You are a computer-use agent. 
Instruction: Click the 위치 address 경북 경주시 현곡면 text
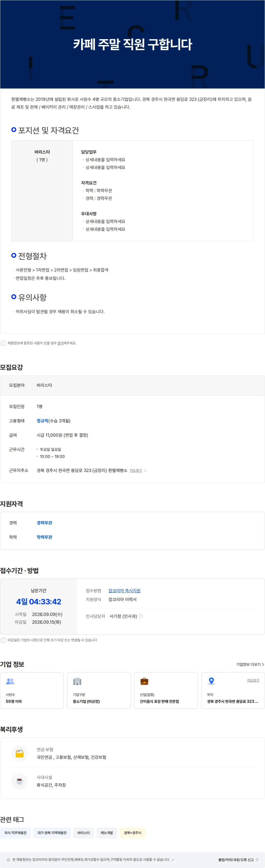(x=233, y=701)
